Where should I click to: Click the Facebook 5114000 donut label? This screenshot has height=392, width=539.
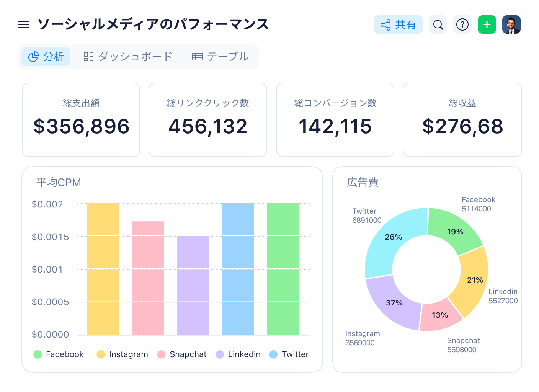pos(478,204)
